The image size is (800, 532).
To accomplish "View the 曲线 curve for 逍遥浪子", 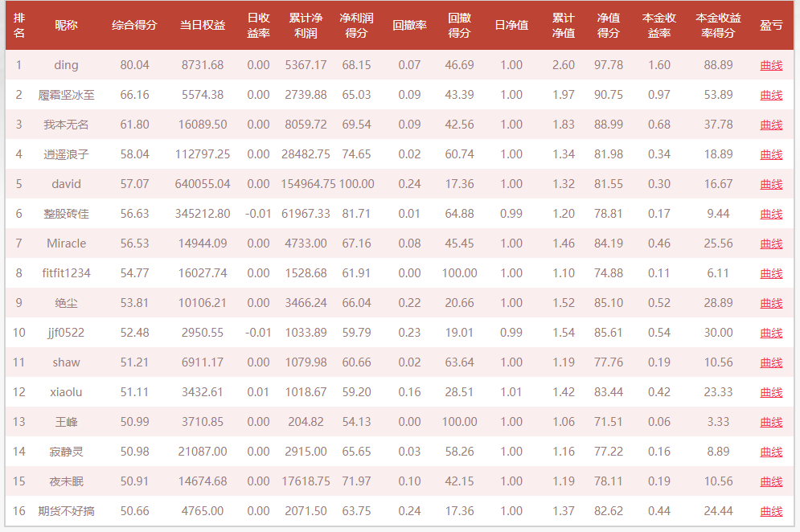I will (x=771, y=154).
